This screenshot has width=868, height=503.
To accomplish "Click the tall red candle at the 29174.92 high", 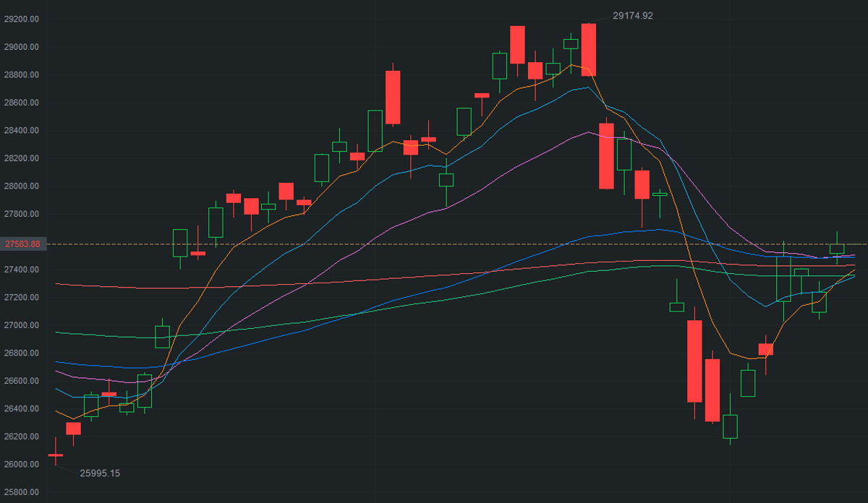I will (x=589, y=49).
